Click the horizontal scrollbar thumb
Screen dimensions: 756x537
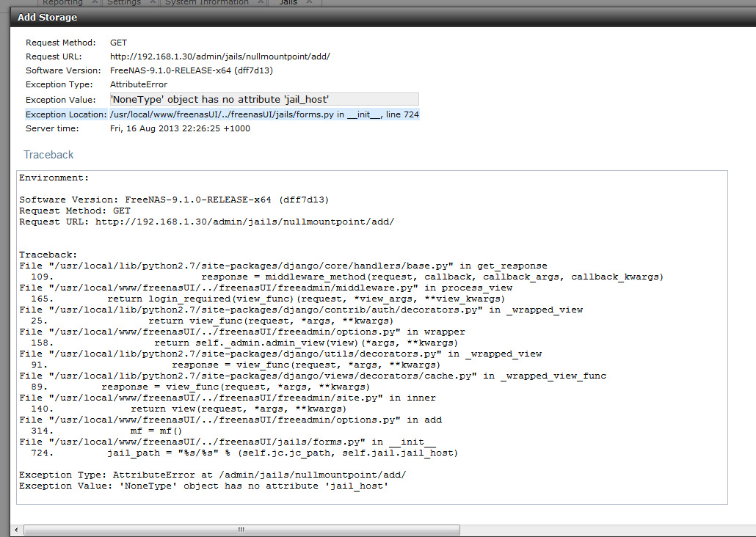[x=241, y=530]
